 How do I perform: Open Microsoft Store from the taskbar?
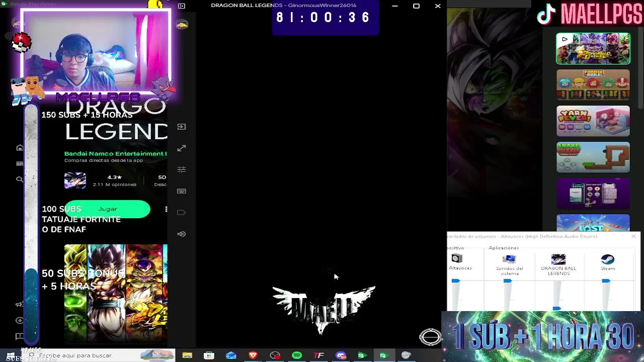(x=209, y=355)
